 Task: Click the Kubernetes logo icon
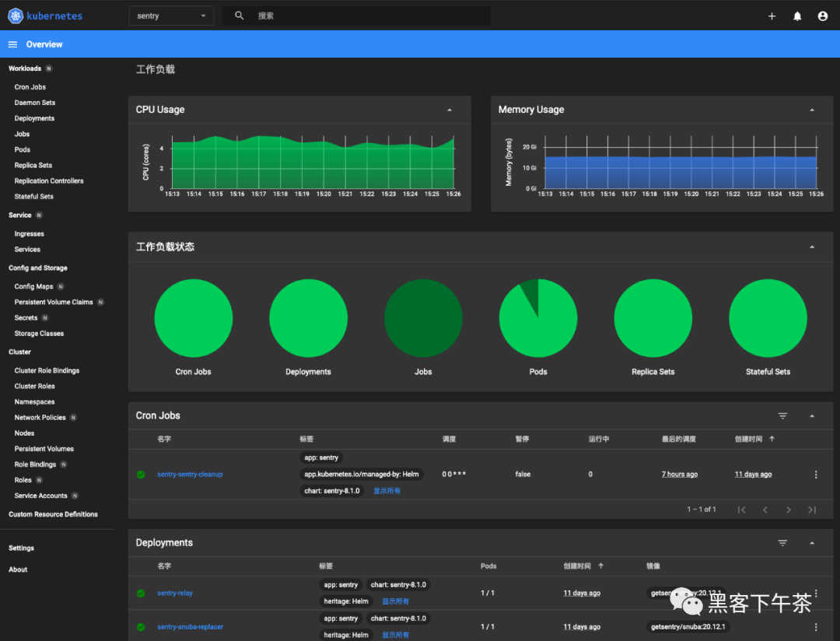coord(16,16)
